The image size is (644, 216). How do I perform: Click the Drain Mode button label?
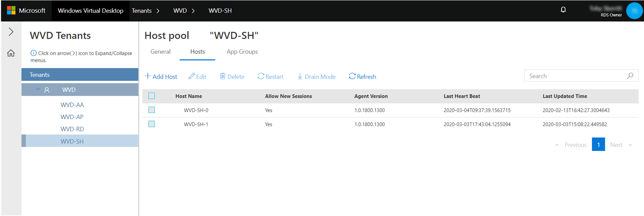click(320, 77)
